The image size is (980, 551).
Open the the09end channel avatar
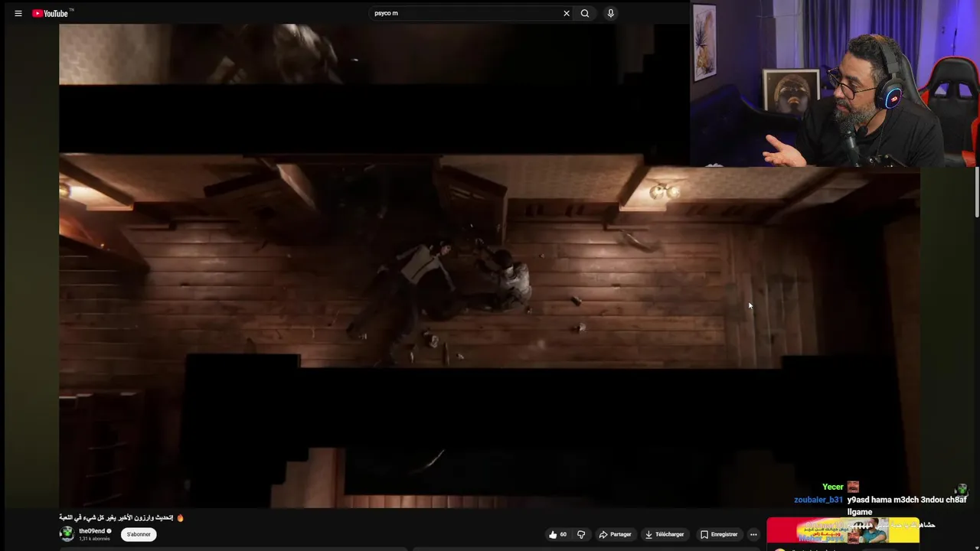(x=67, y=533)
